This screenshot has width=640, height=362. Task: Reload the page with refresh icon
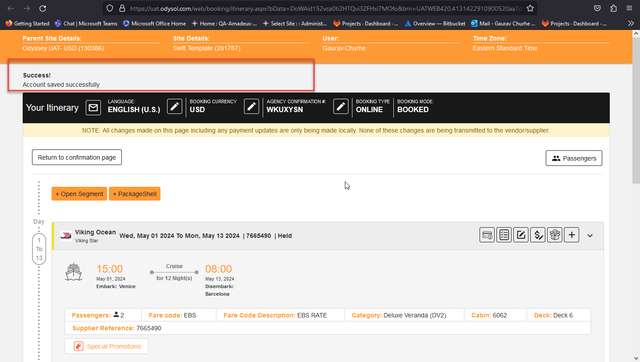pos(42,8)
